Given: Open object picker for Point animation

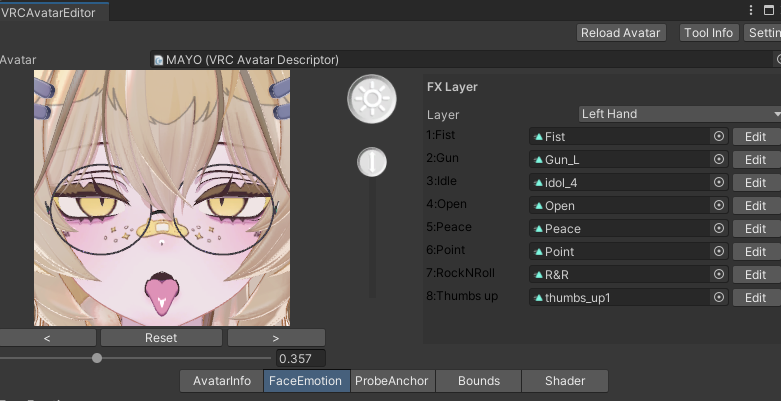Looking at the screenshot, I should point(719,251).
